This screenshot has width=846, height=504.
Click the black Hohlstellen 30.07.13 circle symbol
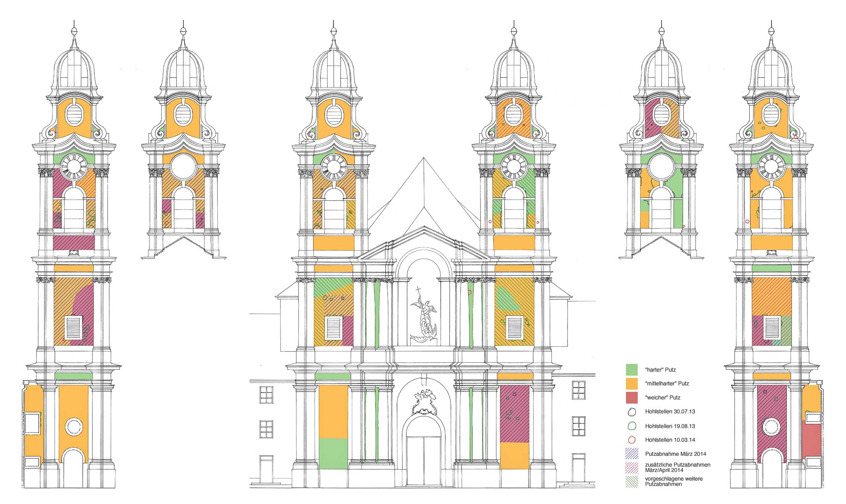click(x=632, y=412)
